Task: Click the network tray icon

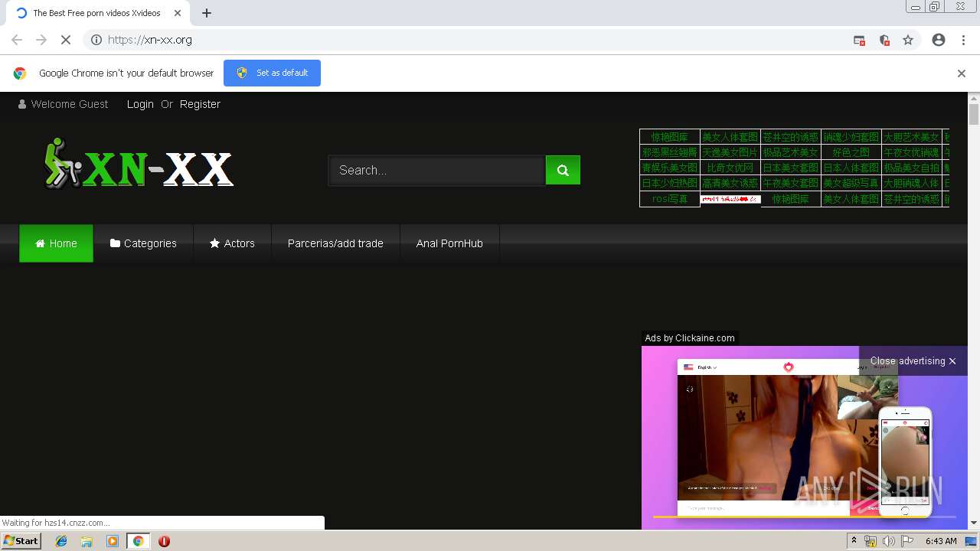Action: 871,541
